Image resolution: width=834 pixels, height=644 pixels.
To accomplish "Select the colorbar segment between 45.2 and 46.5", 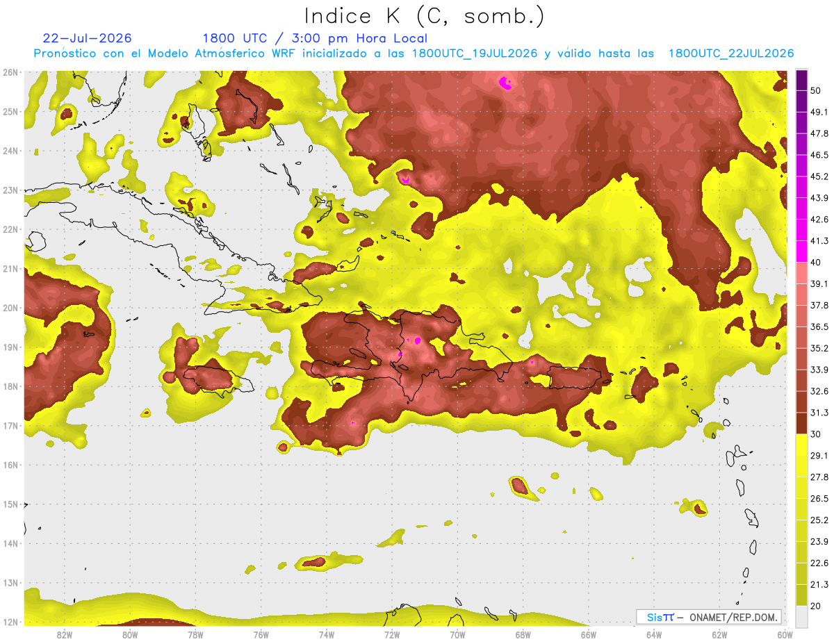I will click(801, 165).
